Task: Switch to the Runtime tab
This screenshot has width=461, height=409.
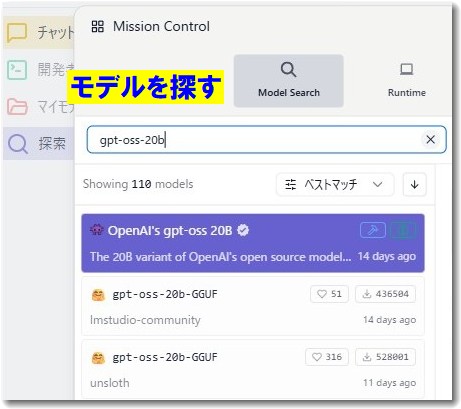Action: pos(406,81)
